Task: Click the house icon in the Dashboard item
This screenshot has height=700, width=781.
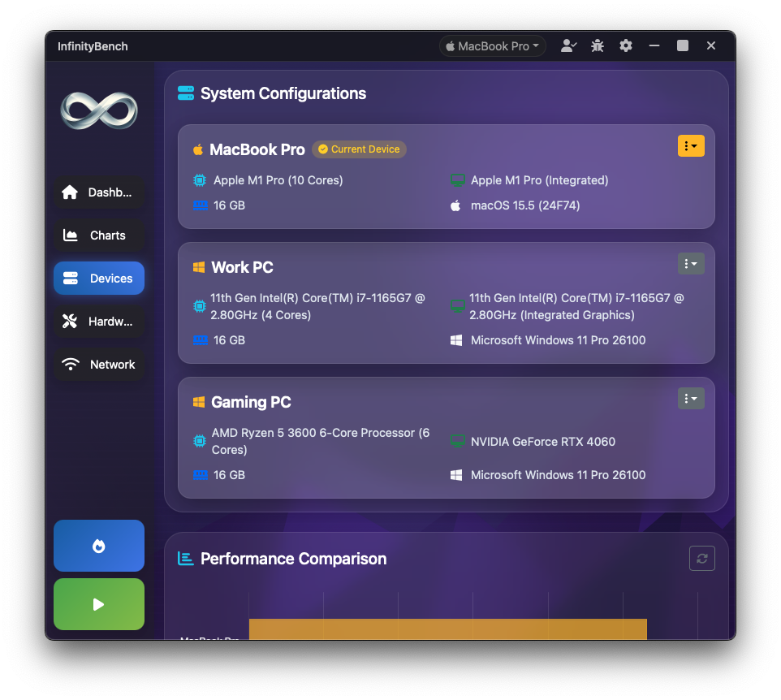Action: (70, 192)
